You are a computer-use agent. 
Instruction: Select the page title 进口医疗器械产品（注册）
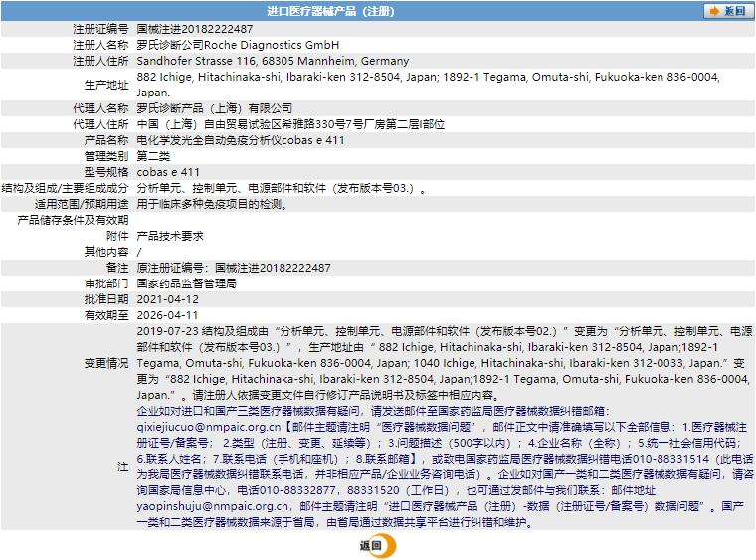pos(330,11)
